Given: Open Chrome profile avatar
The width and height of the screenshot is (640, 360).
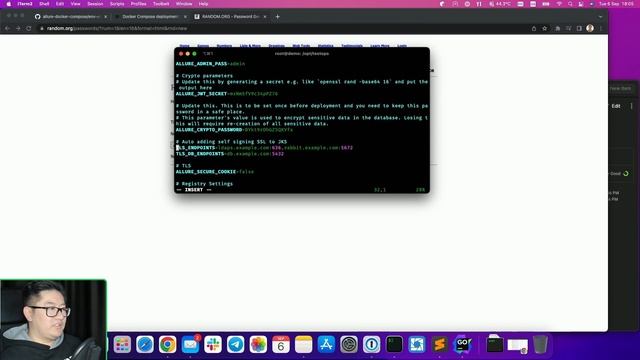Looking at the screenshot, I should 590,28.
